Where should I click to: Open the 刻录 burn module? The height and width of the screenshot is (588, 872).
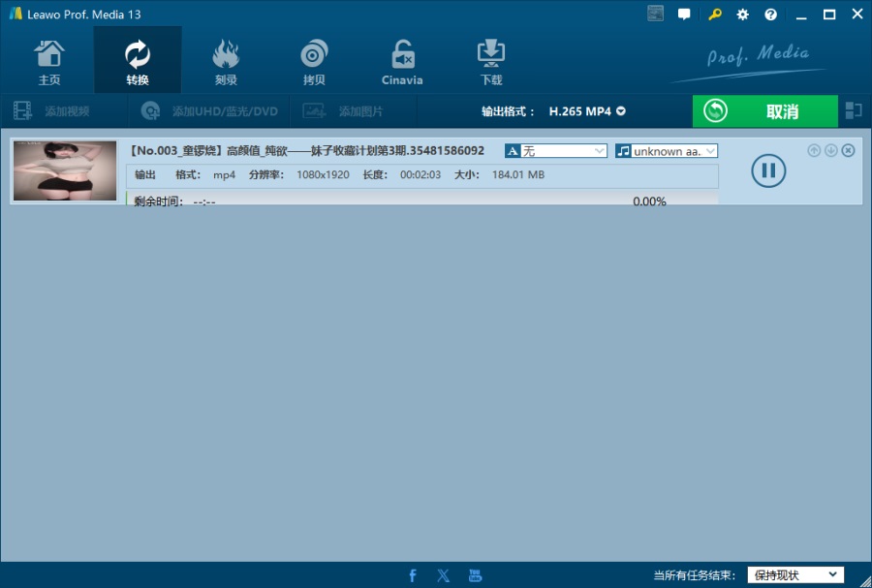[x=226, y=62]
